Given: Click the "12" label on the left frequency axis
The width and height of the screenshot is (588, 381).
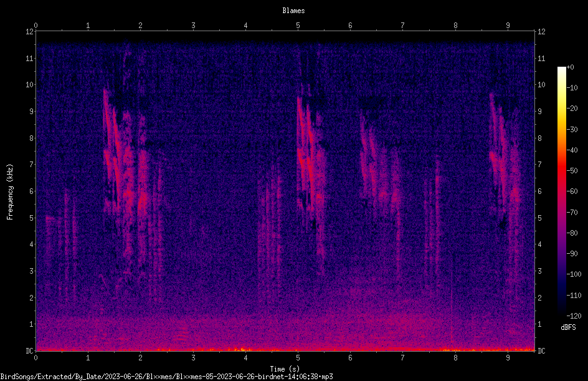Looking at the screenshot, I should (x=29, y=32).
